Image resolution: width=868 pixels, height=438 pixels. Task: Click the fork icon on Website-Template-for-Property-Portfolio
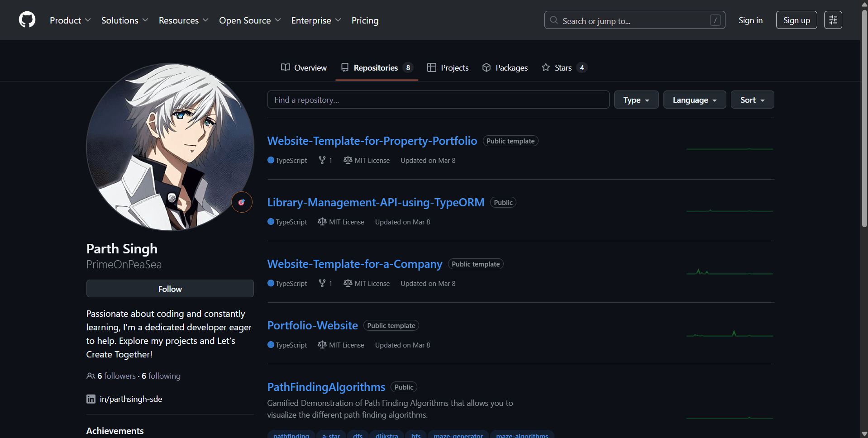(321, 160)
